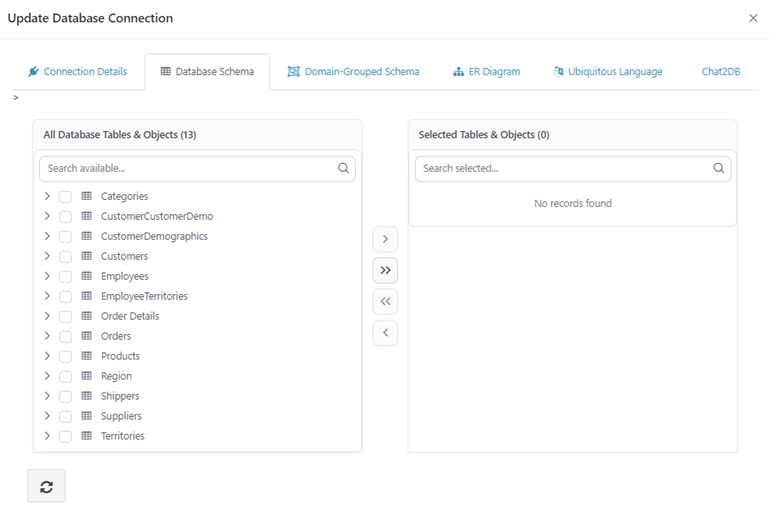Tick the Shippers table checkbox
The height and width of the screenshot is (515, 769).
tap(65, 396)
